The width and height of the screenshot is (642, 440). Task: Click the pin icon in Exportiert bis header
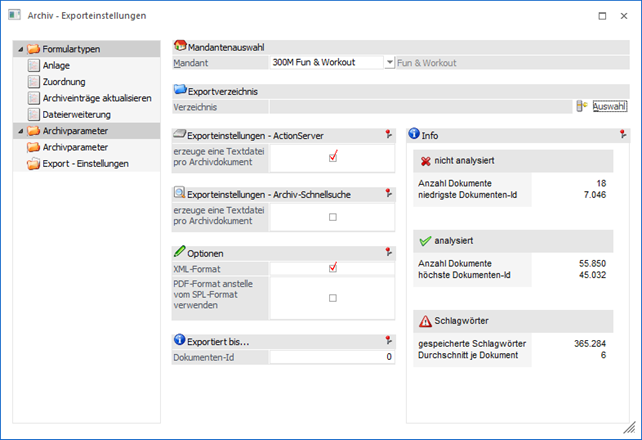pyautogui.click(x=388, y=341)
